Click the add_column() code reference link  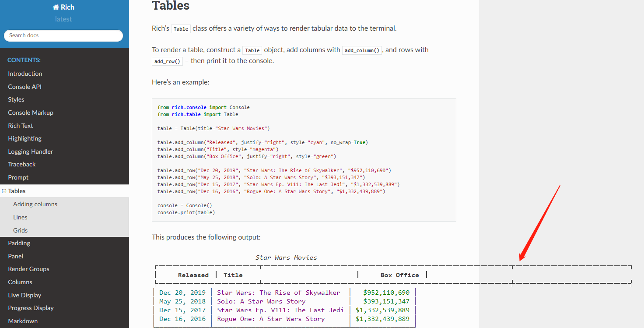[x=362, y=50]
